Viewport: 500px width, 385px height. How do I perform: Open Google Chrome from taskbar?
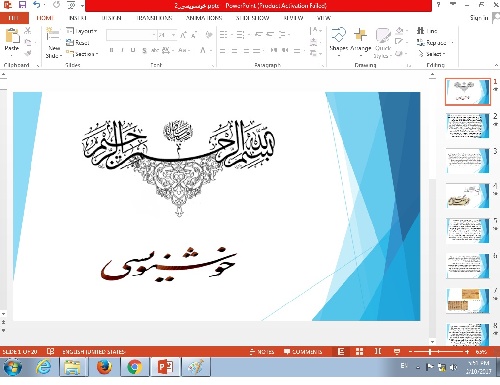(134, 367)
